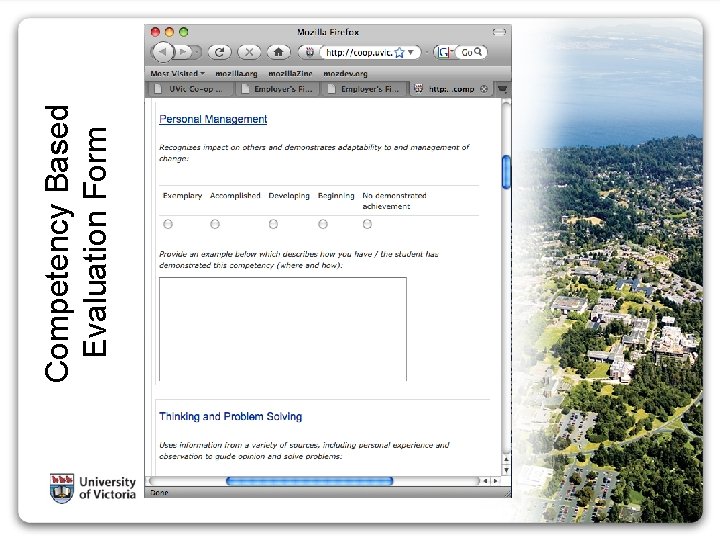Select the https...comp tab
The image size is (720, 540).
pyautogui.click(x=450, y=89)
